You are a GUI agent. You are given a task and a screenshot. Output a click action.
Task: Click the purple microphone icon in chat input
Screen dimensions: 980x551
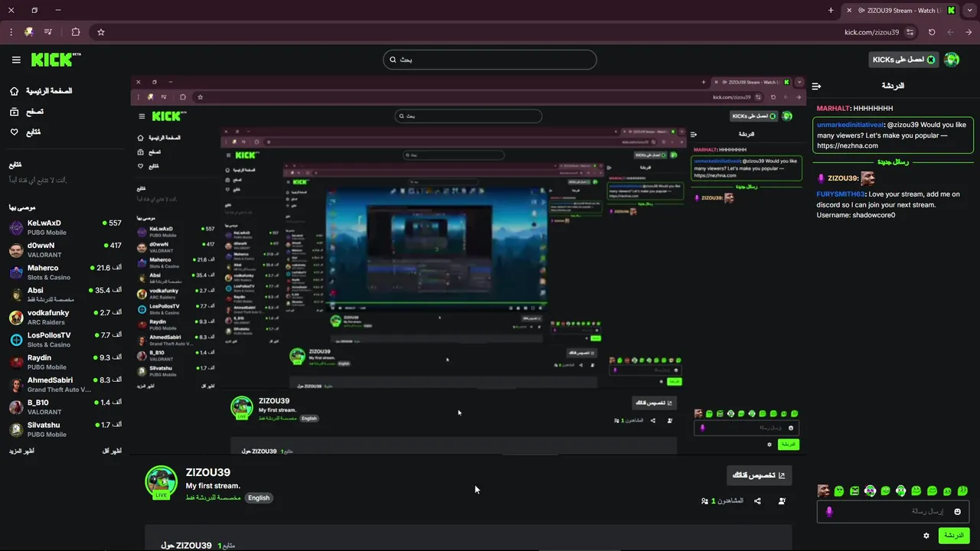828,511
